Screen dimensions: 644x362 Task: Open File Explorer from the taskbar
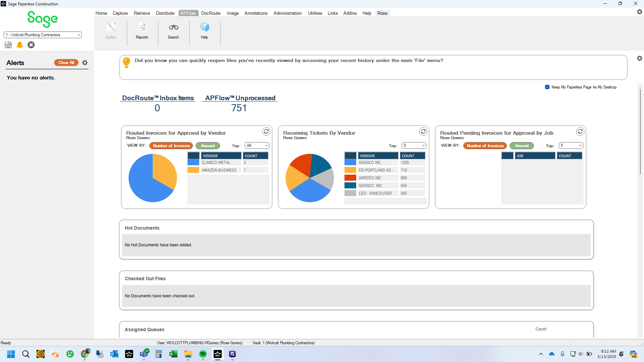(188, 354)
